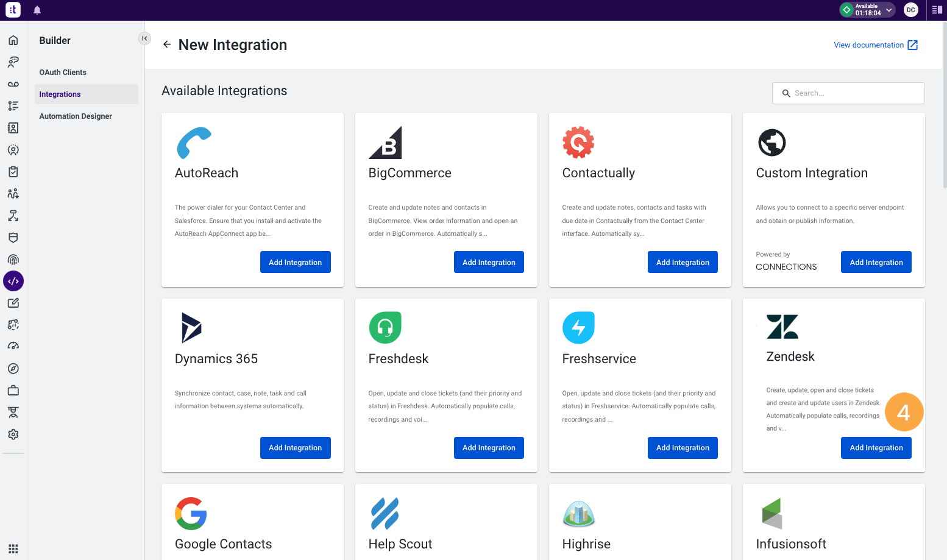This screenshot has height=560, width=947.
Task: Click the Infusionsoft logo
Action: point(772,514)
